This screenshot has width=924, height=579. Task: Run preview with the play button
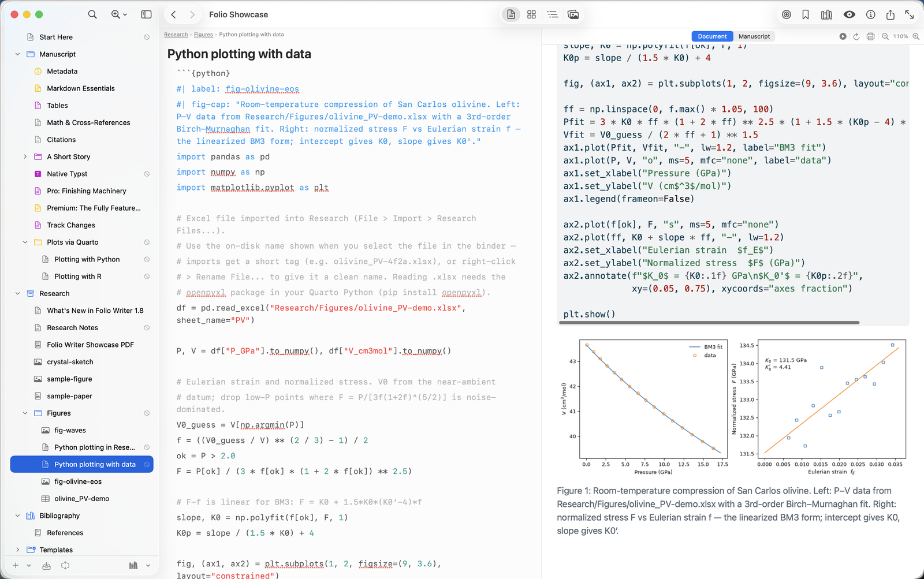click(843, 36)
